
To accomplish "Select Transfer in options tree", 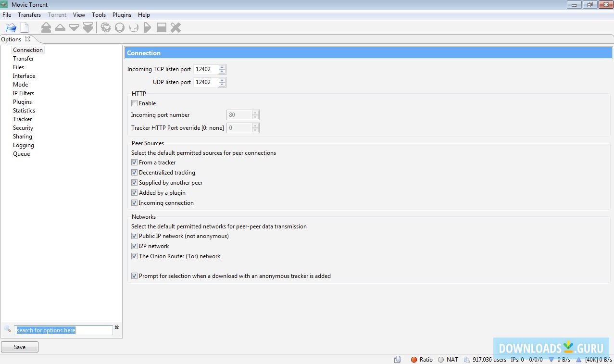I will coord(23,59).
